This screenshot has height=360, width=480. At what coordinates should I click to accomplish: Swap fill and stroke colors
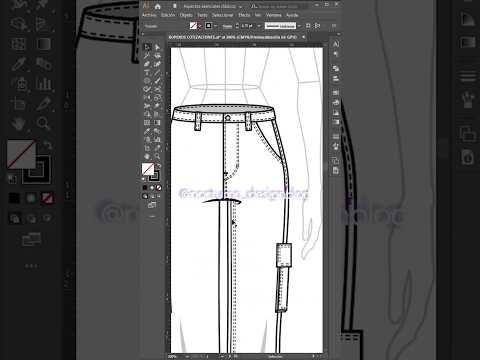[159, 166]
